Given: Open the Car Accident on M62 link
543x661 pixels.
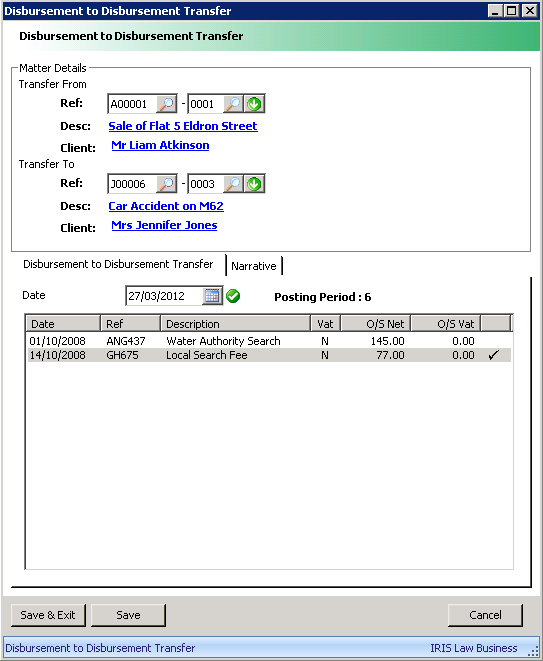Looking at the screenshot, I should (166, 206).
